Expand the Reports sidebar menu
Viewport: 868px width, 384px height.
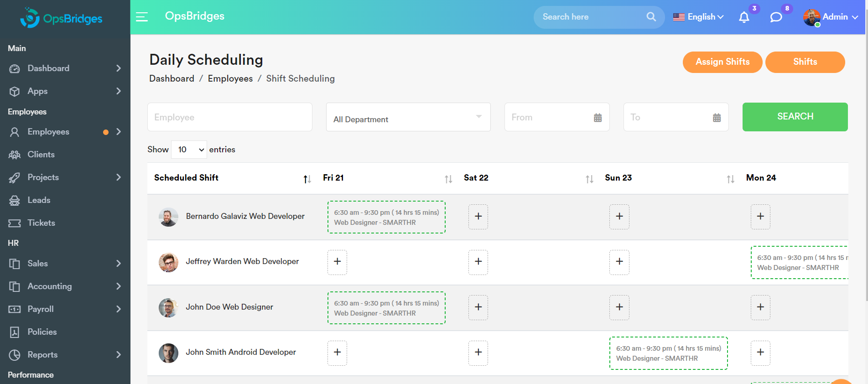coord(65,355)
